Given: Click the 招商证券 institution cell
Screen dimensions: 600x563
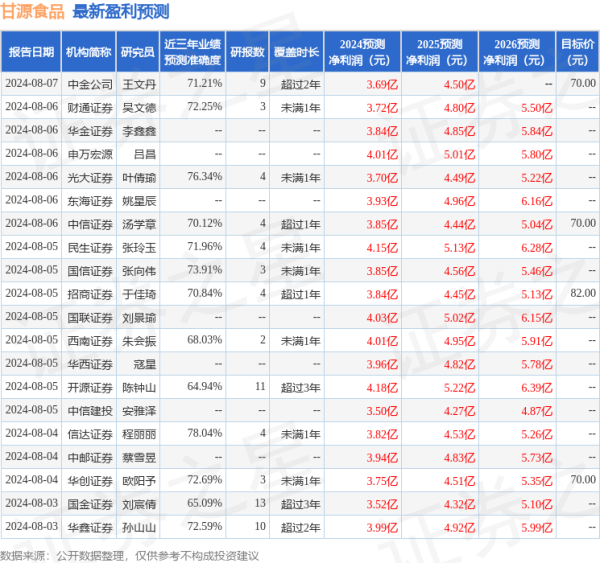Looking at the screenshot, I should click(90, 294).
